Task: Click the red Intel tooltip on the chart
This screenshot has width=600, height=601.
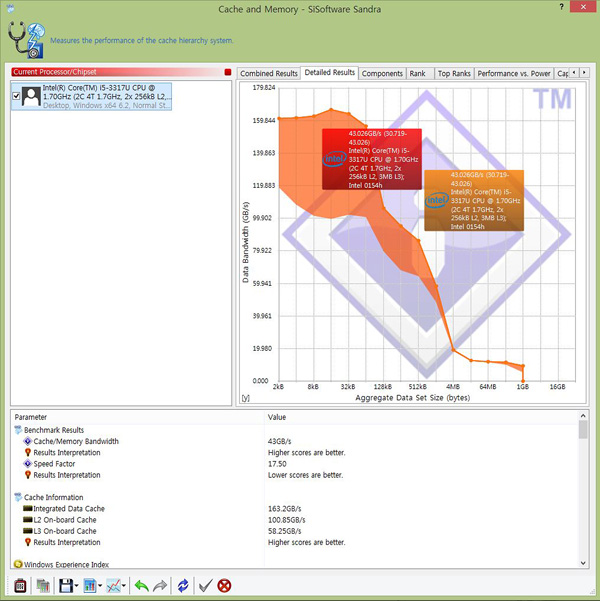Action: point(372,159)
